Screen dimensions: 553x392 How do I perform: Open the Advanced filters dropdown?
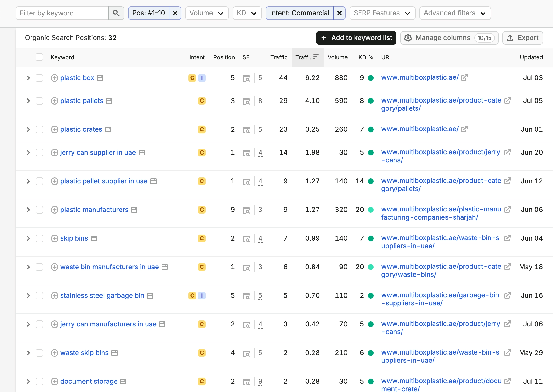(455, 13)
